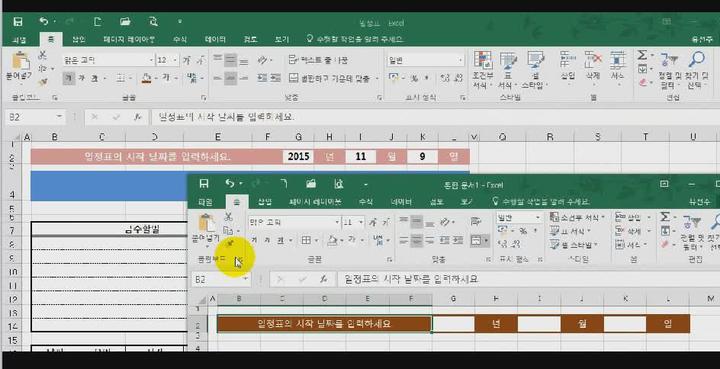
Task: Click Undo arrow in back Excel window
Action: point(44,21)
